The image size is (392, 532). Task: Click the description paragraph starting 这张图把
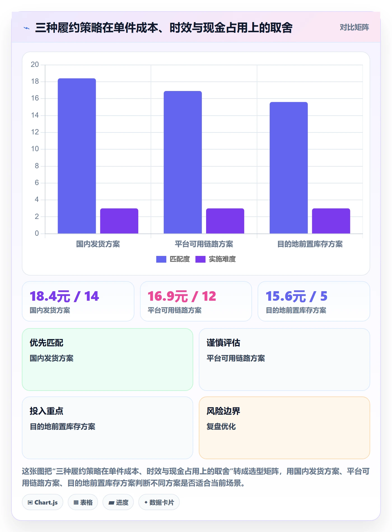196,477
